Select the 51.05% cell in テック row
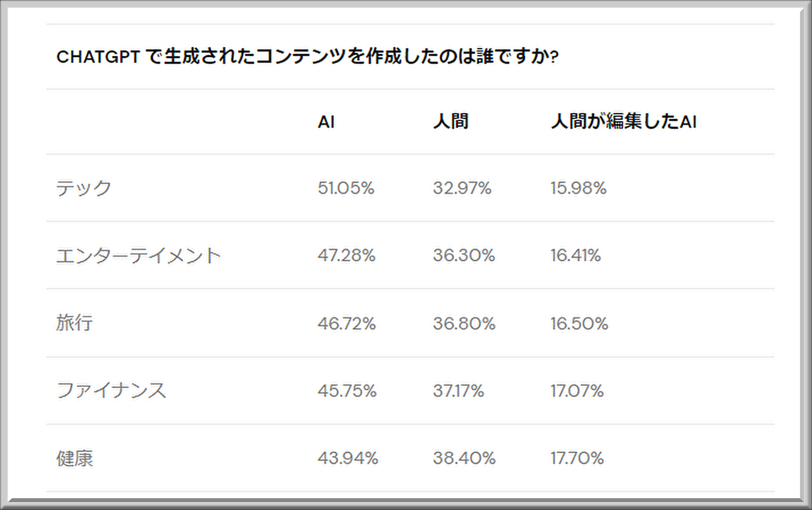Screen dimensions: 812x510 [x=346, y=188]
